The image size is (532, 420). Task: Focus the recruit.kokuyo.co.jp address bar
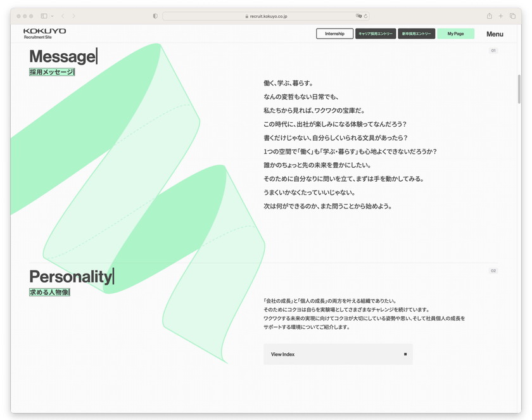265,16
